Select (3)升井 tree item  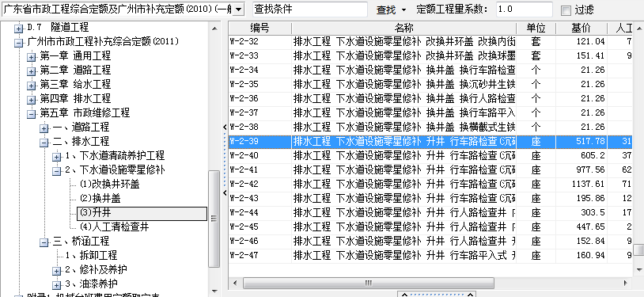pyautogui.click(x=142, y=213)
